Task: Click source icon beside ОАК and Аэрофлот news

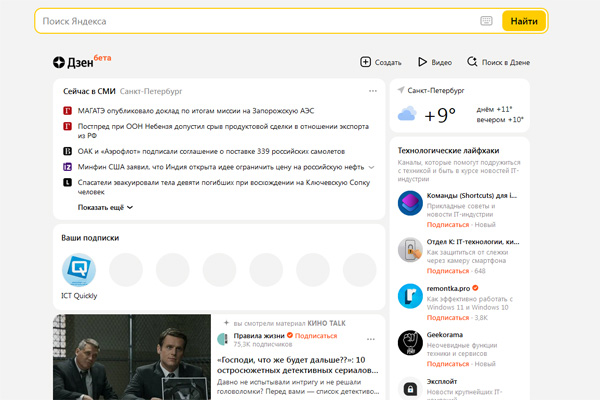Action: [67, 151]
